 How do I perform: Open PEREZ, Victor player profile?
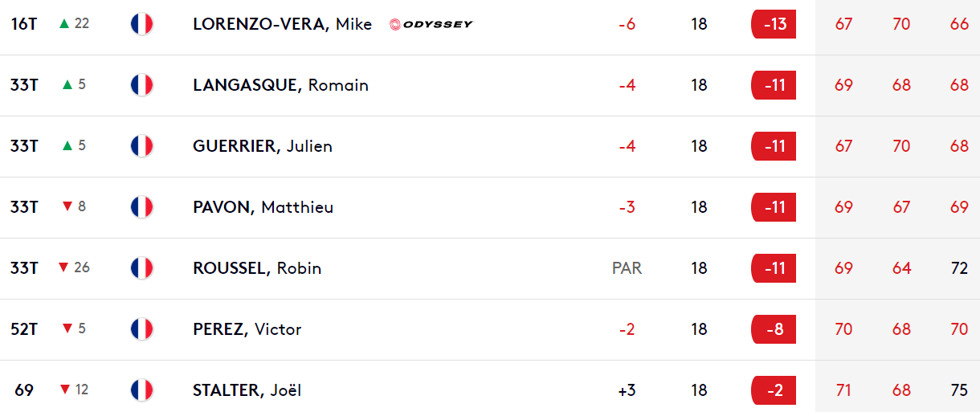pyautogui.click(x=247, y=329)
